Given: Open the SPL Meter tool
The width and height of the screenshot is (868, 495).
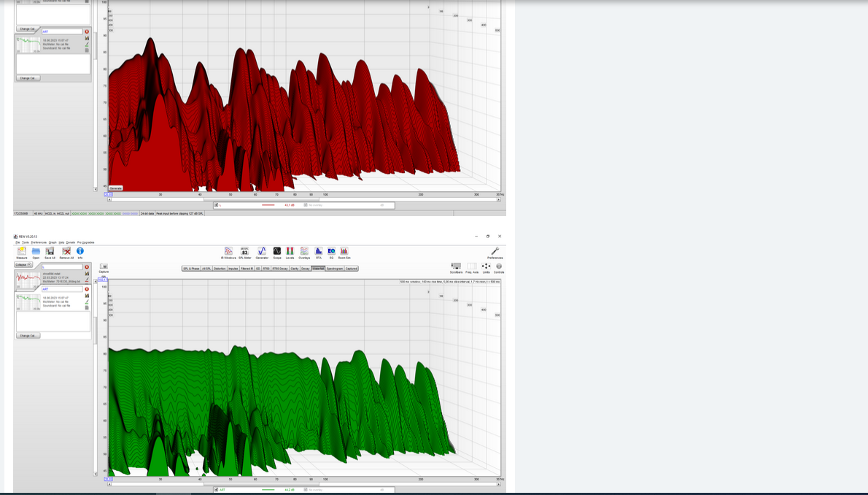Looking at the screenshot, I should tap(244, 252).
